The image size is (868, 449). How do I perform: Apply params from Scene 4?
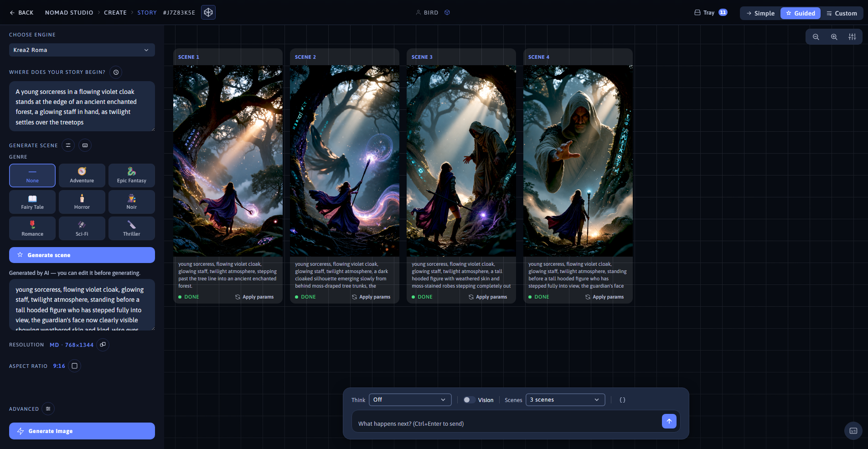(x=604, y=297)
